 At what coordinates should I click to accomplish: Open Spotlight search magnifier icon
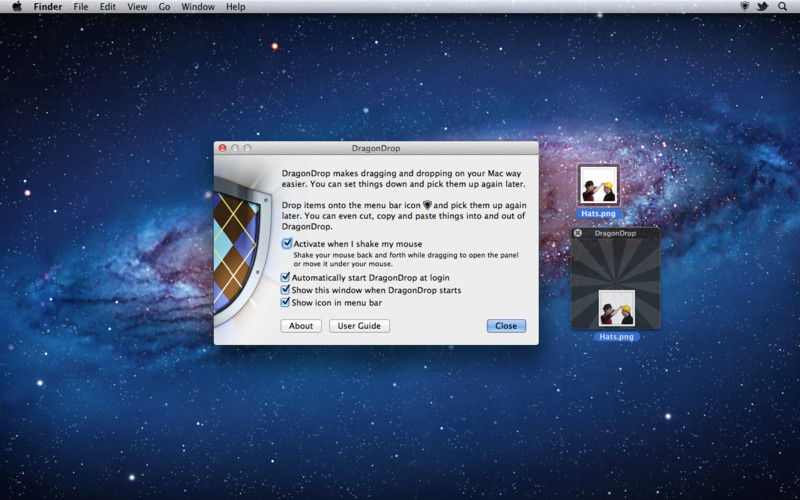pyautogui.click(x=783, y=7)
